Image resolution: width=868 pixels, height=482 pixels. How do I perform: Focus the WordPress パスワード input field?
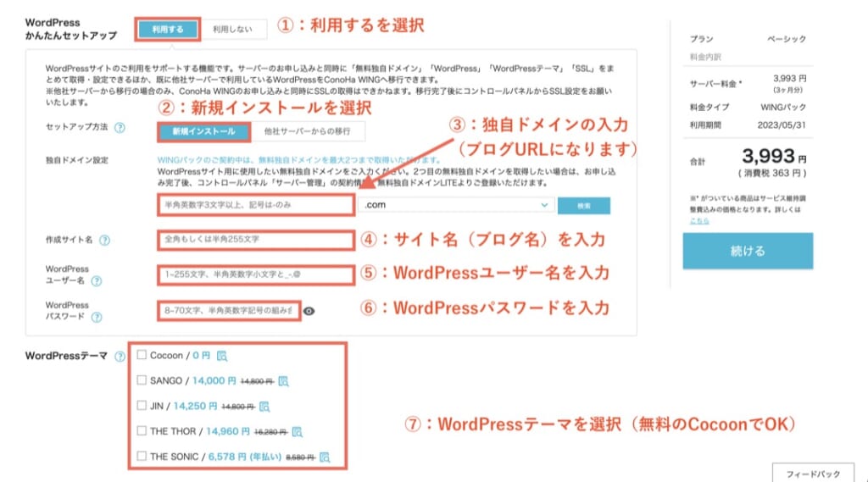tap(229, 310)
